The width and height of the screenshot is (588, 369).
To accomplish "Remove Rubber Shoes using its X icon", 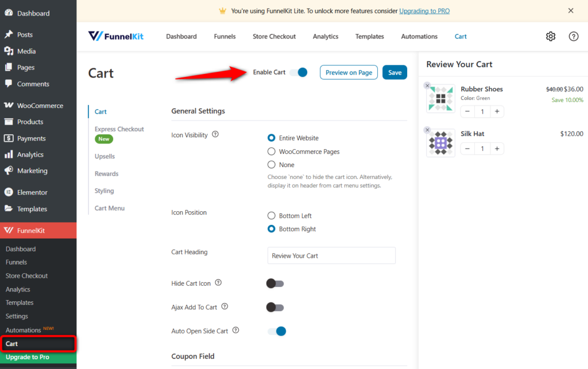I will tap(427, 84).
